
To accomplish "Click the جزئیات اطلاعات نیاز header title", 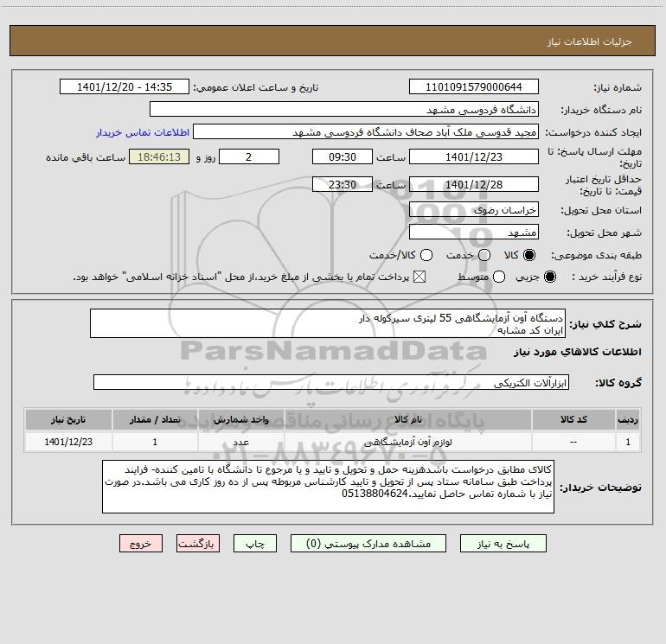I will click(589, 41).
